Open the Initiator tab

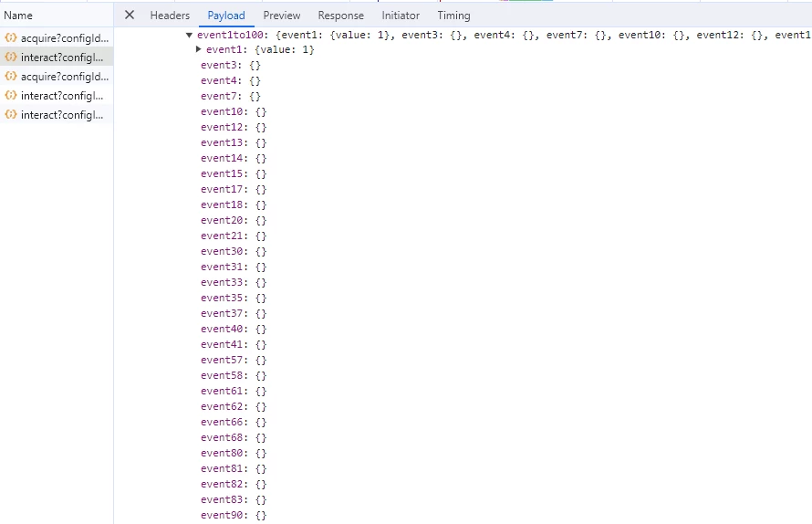[401, 16]
